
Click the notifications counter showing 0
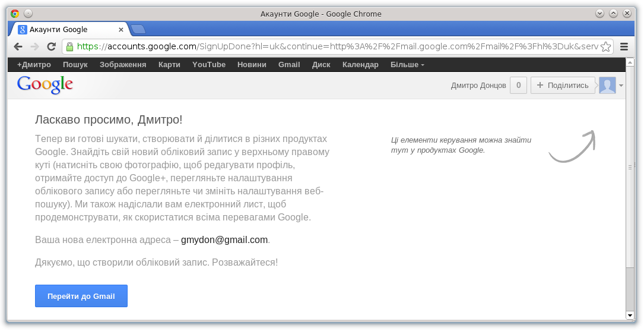click(x=518, y=85)
